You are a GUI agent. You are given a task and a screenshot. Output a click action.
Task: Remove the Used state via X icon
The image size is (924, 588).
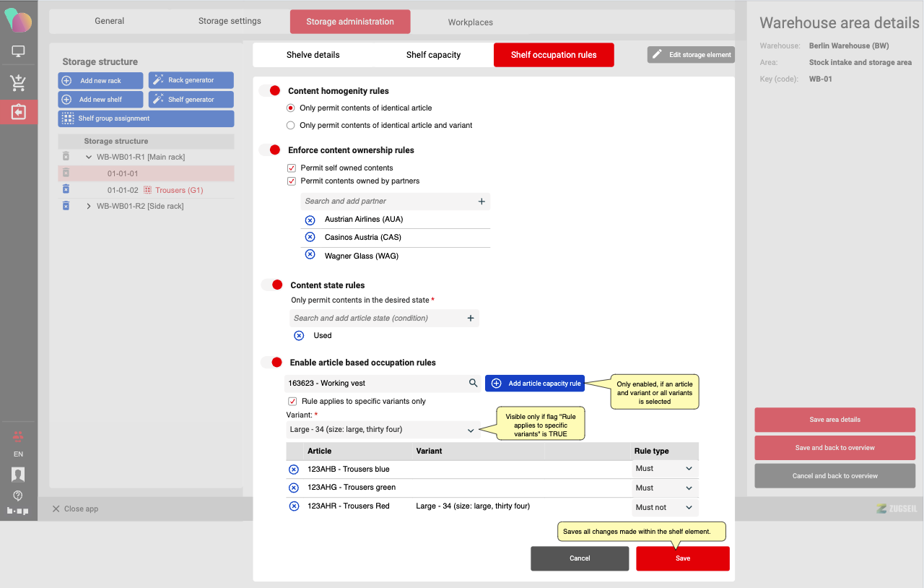(299, 336)
